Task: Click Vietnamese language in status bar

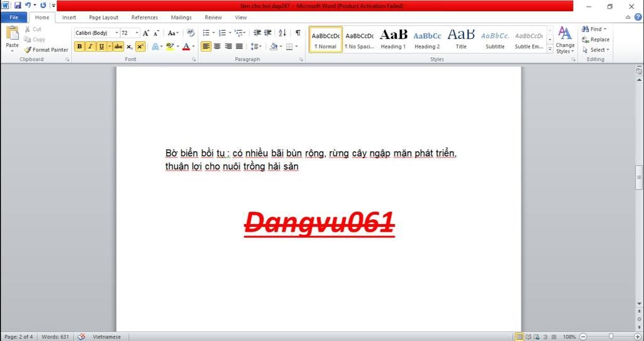Action: click(107, 337)
